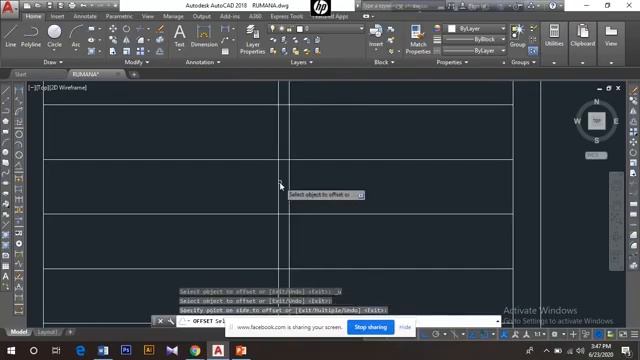The image size is (640, 360).
Task: Expand the Layers panel
Action: (302, 62)
